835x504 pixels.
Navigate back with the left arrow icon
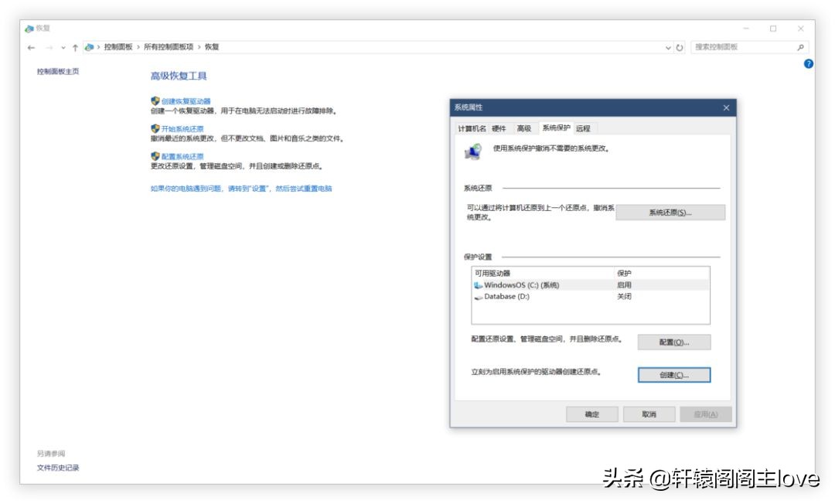point(31,46)
